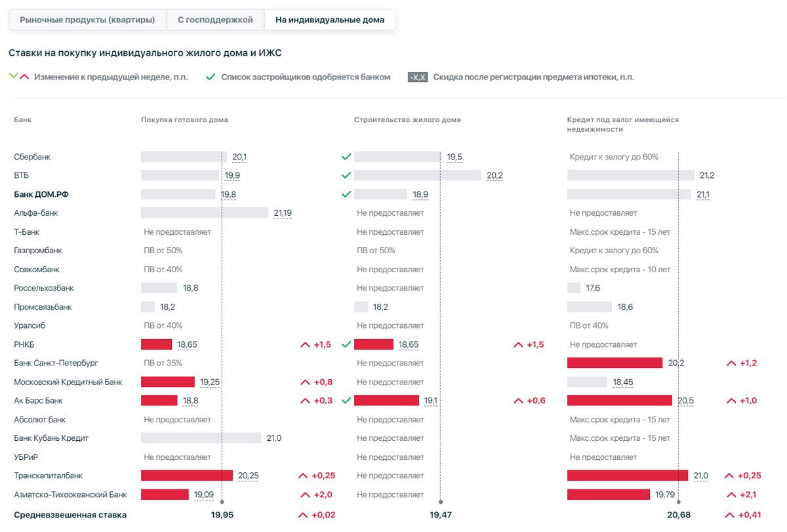Open the Рыночные продукты (квартиры) tab
Screen dimensions: 787x532
tap(87, 20)
